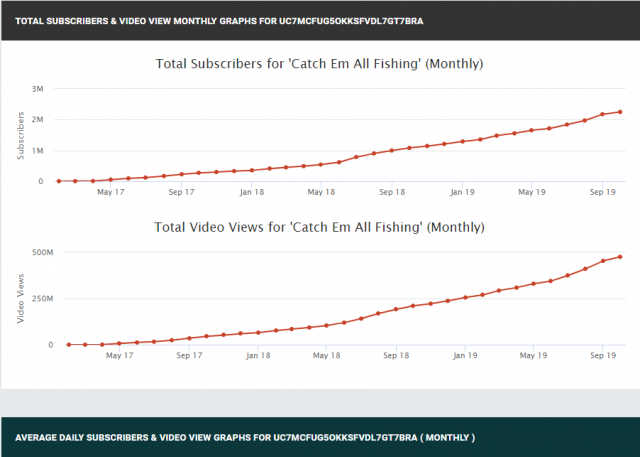Click 'May 19' label under the Video Views chart
The image size is (640, 457).
coord(533,355)
